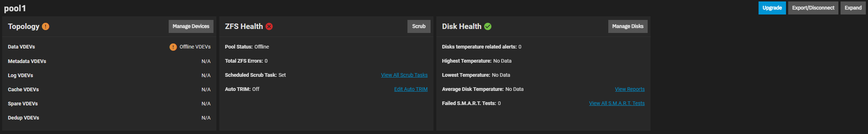The image size is (868, 134).
Task: Click the blue Upgrade button
Action: pos(772,8)
